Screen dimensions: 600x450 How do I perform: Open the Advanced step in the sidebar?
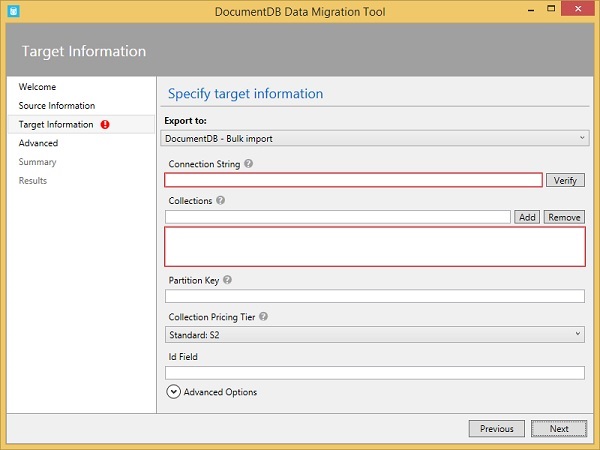(38, 144)
